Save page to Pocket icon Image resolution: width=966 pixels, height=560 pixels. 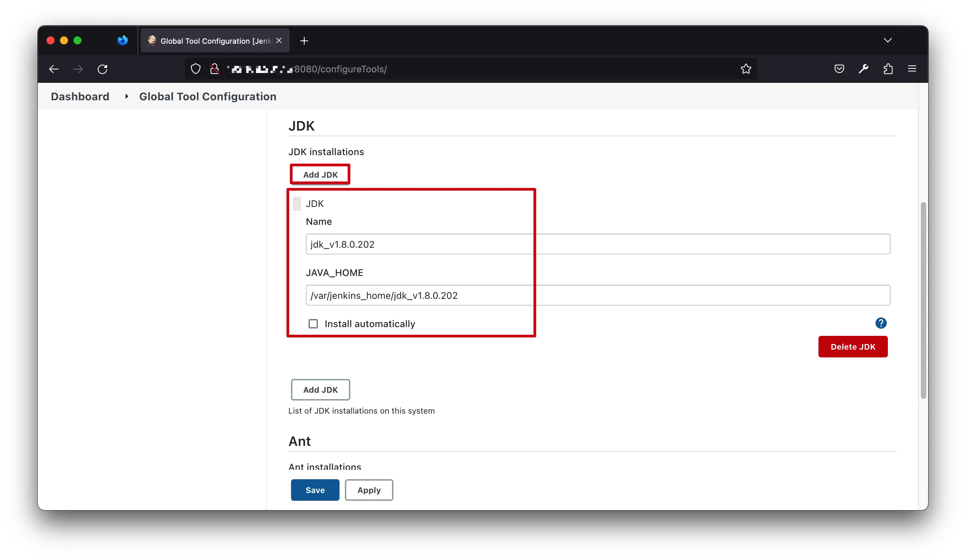click(839, 69)
